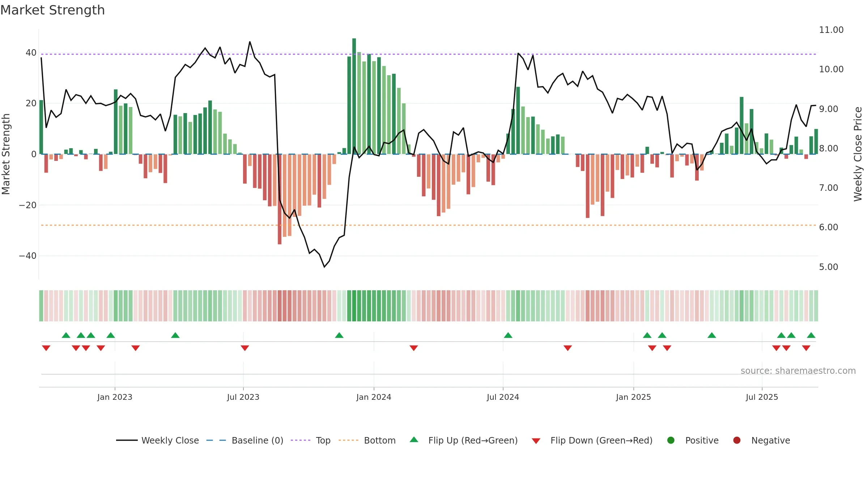The width and height of the screenshot is (868, 488).
Task: Click the Jul 2024 axis label
Action: tap(503, 397)
